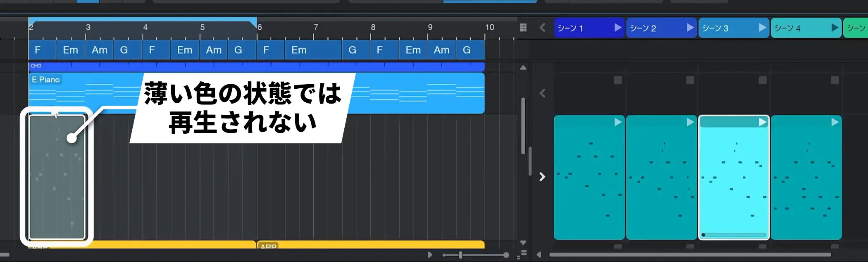Toggle the stop square in empty シーン 2 cell
The width and height of the screenshot is (868, 262).
[690, 80]
